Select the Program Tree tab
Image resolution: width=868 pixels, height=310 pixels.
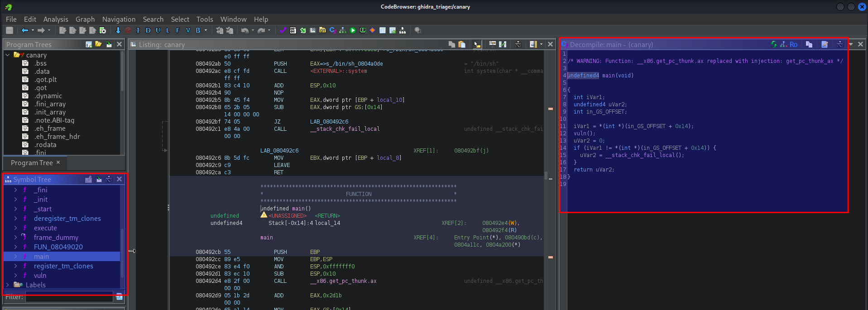point(32,163)
